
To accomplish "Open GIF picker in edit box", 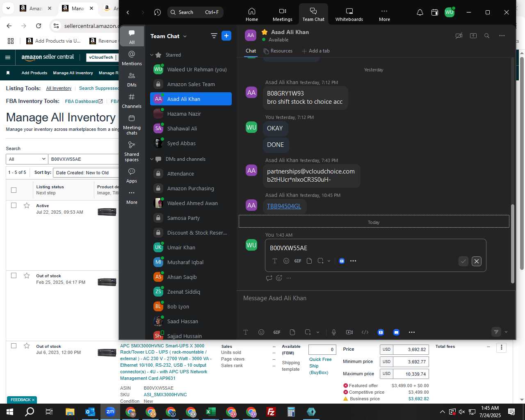I will [298, 261].
